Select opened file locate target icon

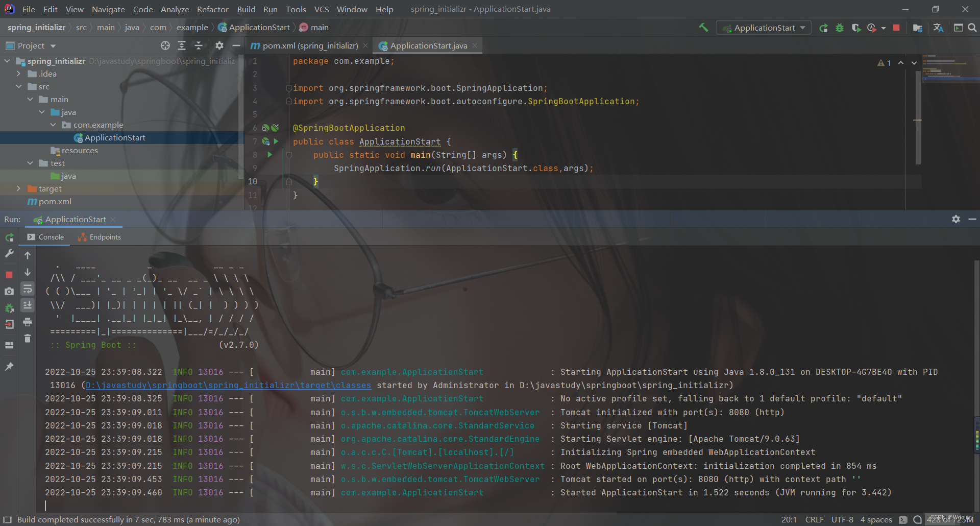coord(165,45)
